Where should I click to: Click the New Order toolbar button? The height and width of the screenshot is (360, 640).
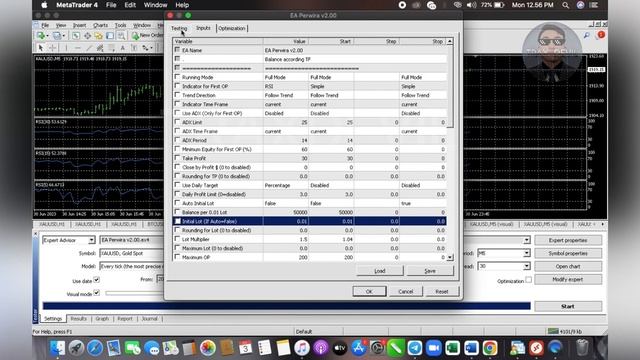pos(148,36)
